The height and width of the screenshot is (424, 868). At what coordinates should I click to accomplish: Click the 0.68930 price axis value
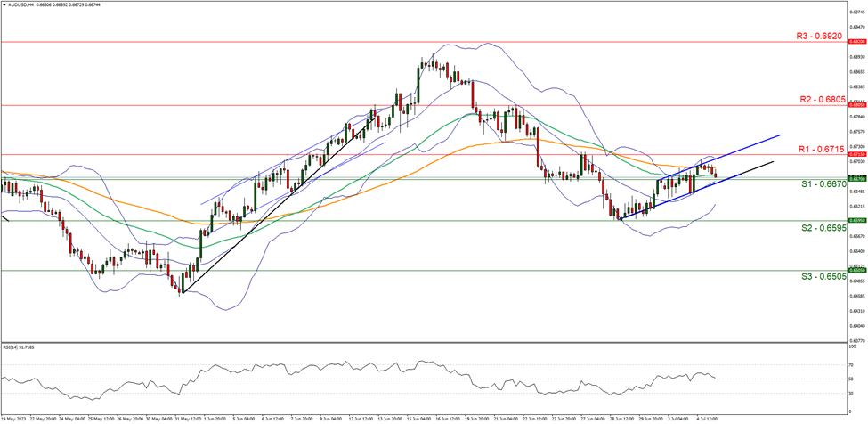(857, 56)
